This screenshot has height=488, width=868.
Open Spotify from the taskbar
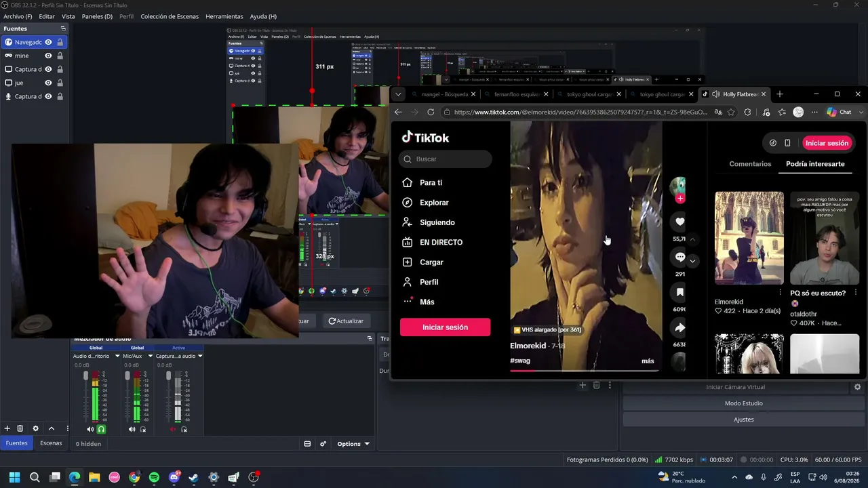[154, 477]
